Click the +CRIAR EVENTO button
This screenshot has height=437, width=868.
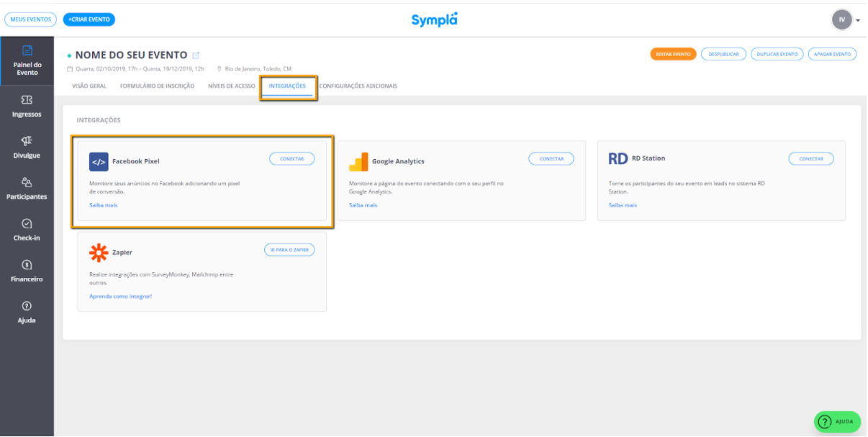(x=89, y=19)
